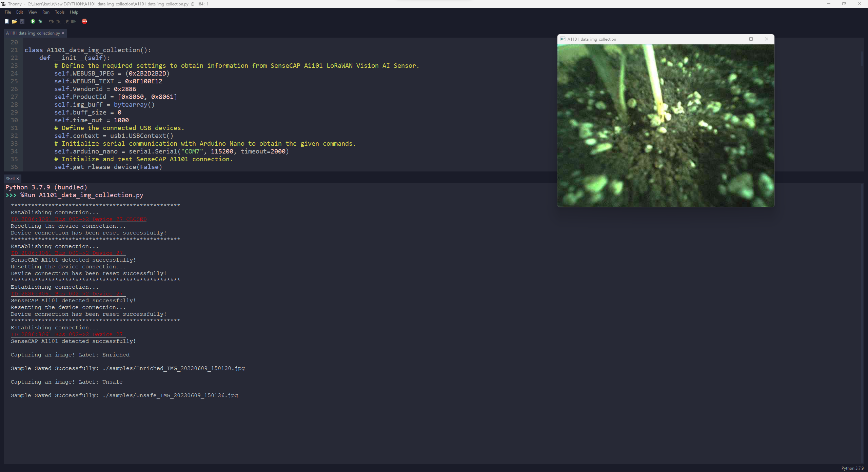Switch to the A1101_data_img_collection.py tab
The width and height of the screenshot is (868, 472).
point(32,33)
